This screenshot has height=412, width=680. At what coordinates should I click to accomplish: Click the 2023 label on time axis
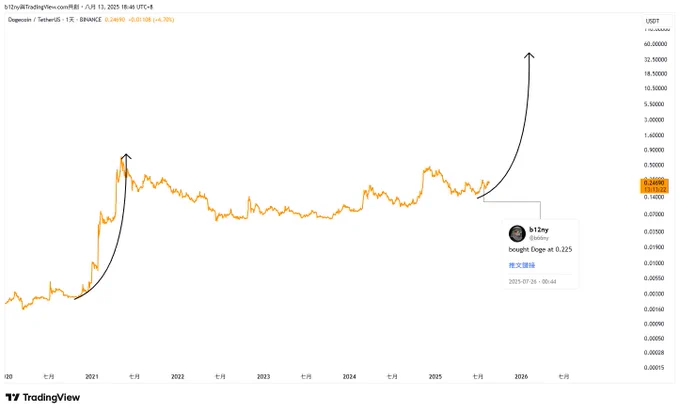pos(263,376)
